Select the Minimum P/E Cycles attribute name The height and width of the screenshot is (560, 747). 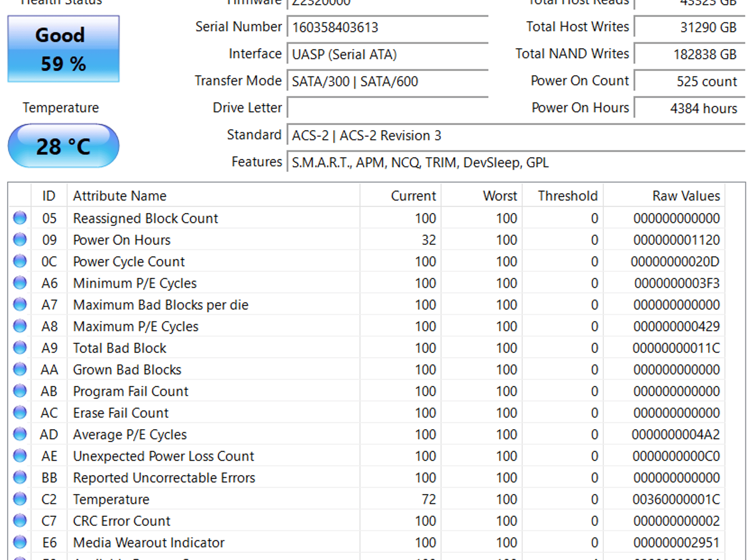135,283
